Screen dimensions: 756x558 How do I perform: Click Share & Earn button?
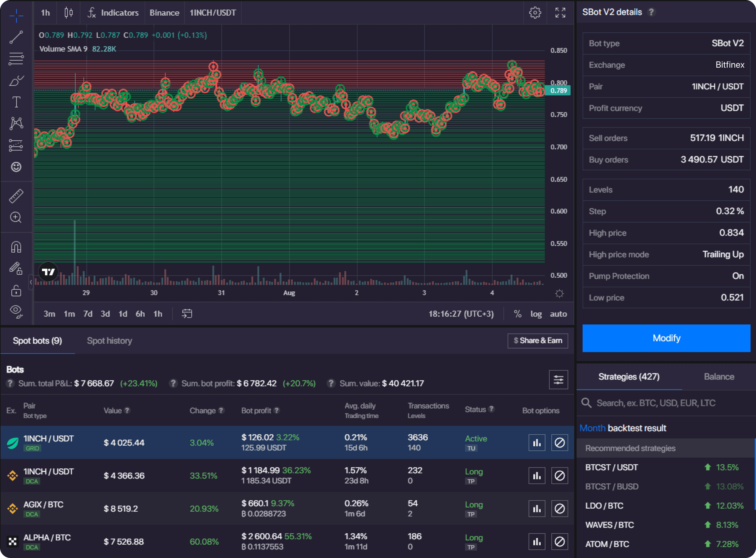tap(535, 340)
